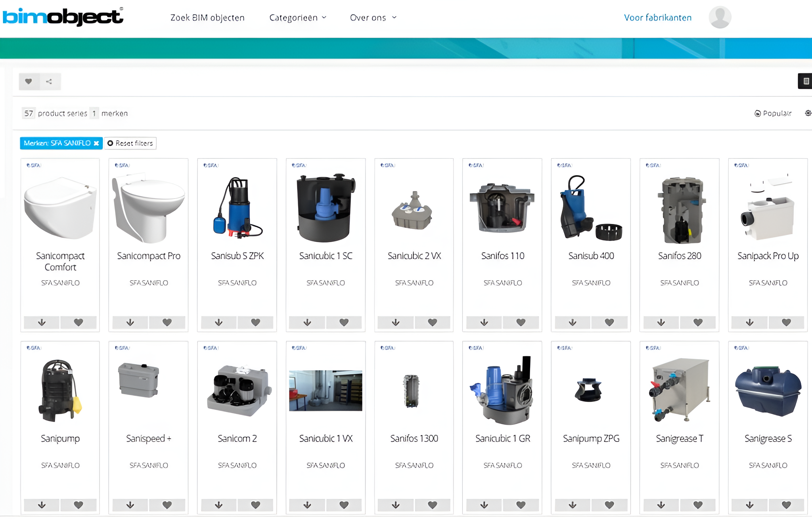
Task: Download the Sanisub S ZPK object
Action: [x=218, y=323]
